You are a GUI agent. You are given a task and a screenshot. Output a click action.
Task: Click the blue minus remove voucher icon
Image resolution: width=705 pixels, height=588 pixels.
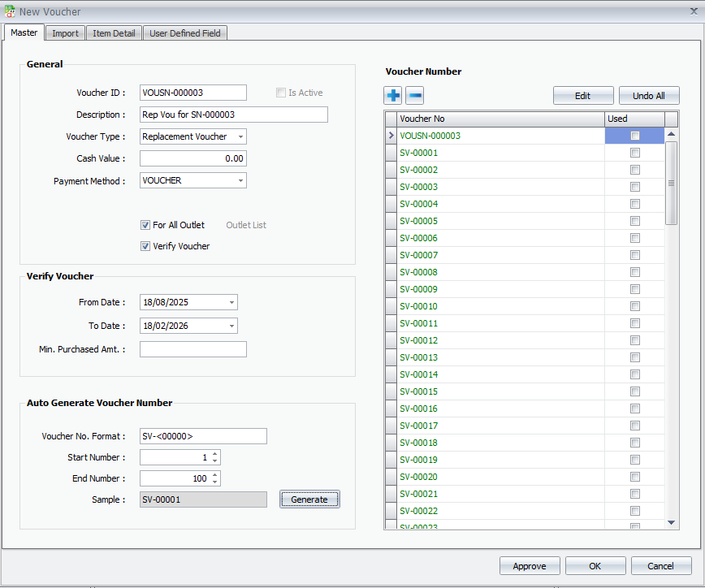point(414,96)
